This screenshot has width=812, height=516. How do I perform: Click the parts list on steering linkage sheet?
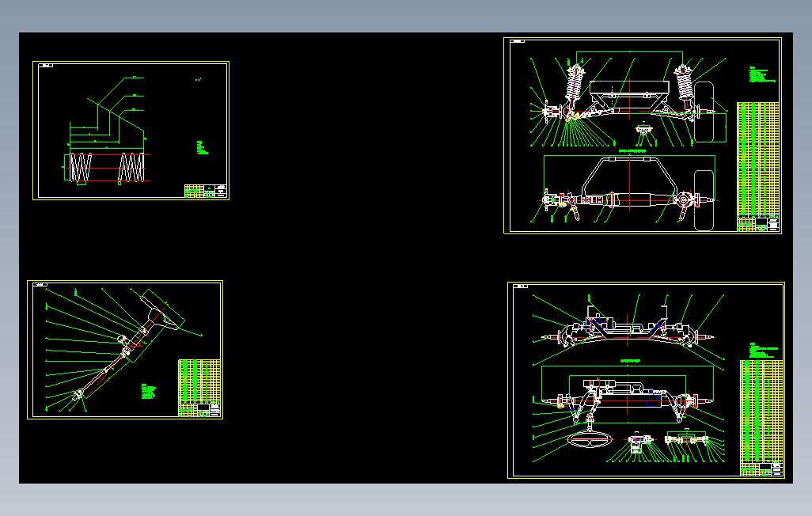(762, 411)
